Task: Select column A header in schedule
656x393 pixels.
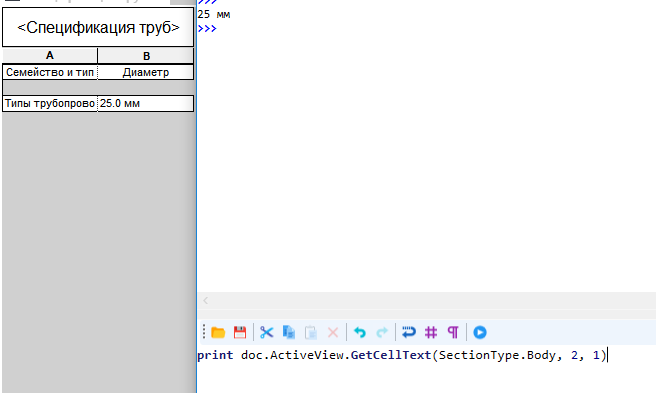Action: pos(50,55)
